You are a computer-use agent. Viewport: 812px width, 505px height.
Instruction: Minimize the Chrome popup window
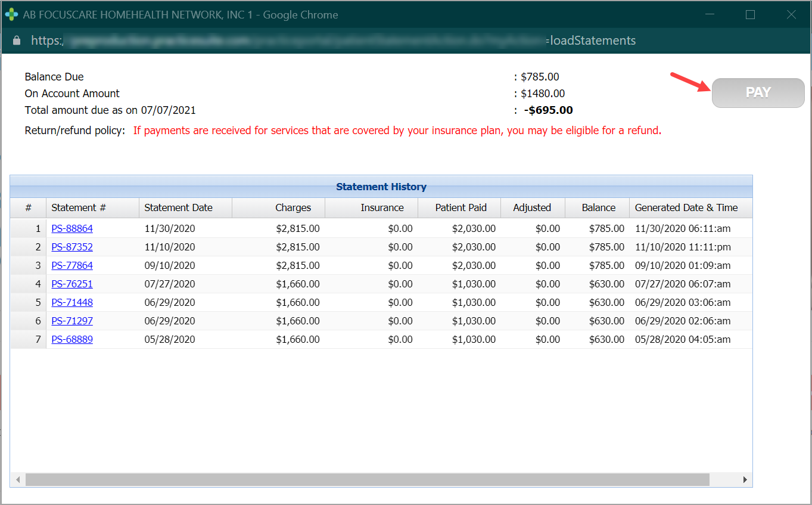pyautogui.click(x=710, y=14)
